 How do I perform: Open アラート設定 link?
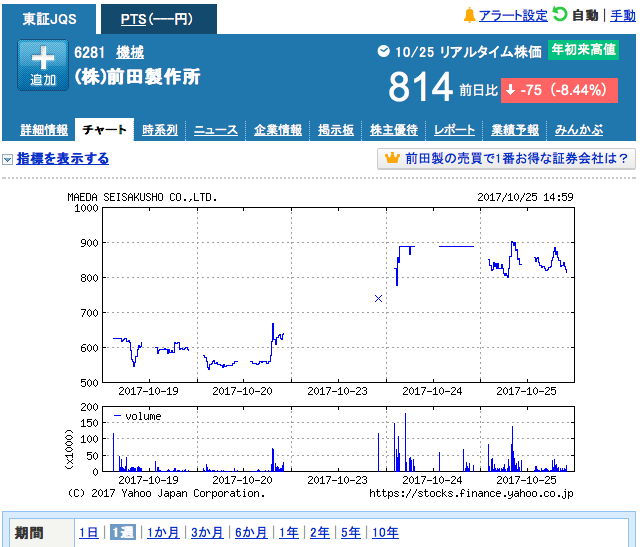[513, 16]
